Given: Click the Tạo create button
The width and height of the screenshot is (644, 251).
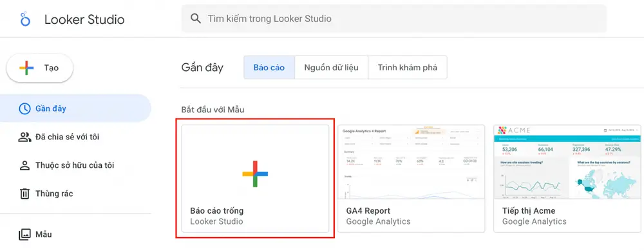Looking at the screenshot, I should point(40,68).
